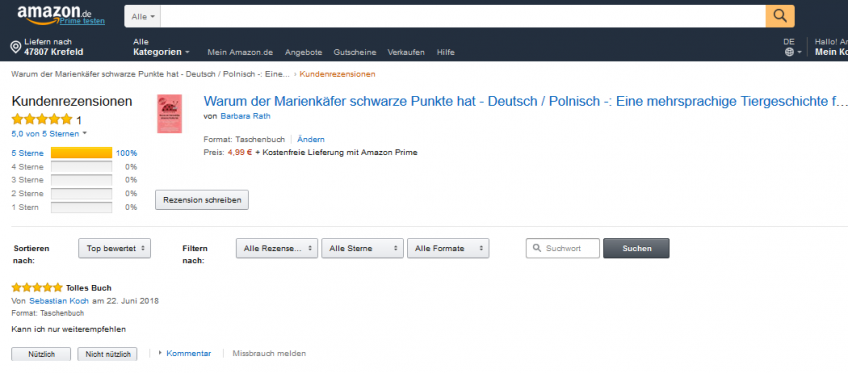Viewport: 848px width, 373px height.
Task: Click the Suchen button
Action: (636, 248)
